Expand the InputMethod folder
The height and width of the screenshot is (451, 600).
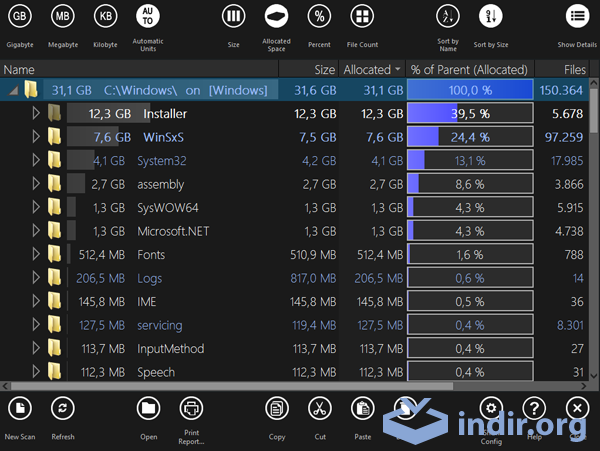coord(36,348)
